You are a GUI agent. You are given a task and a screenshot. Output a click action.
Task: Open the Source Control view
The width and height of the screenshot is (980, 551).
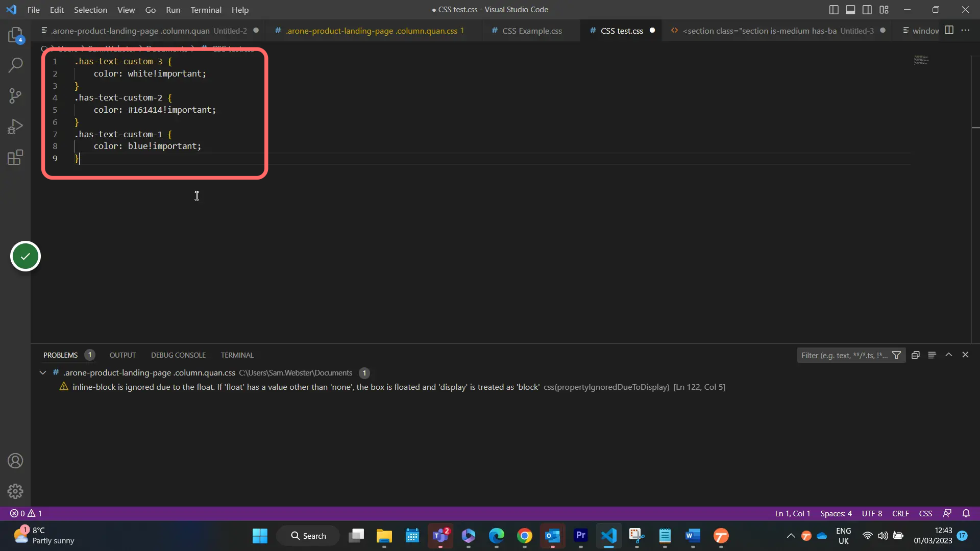tap(15, 96)
